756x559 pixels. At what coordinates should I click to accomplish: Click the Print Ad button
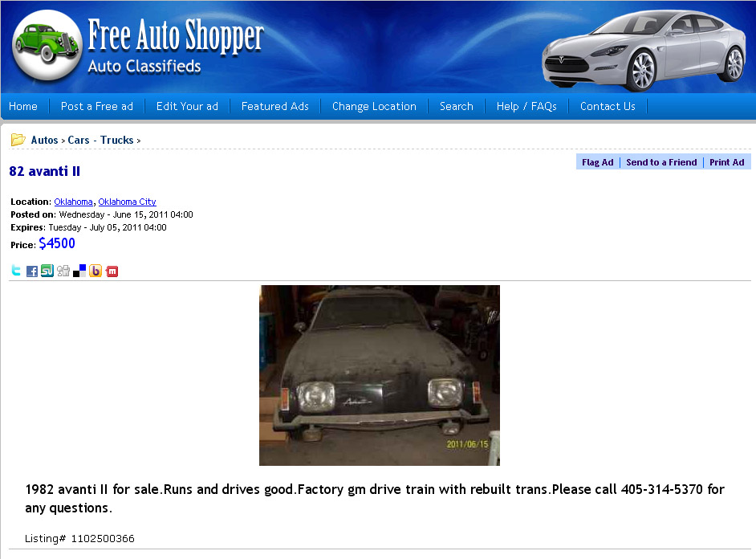coord(726,162)
